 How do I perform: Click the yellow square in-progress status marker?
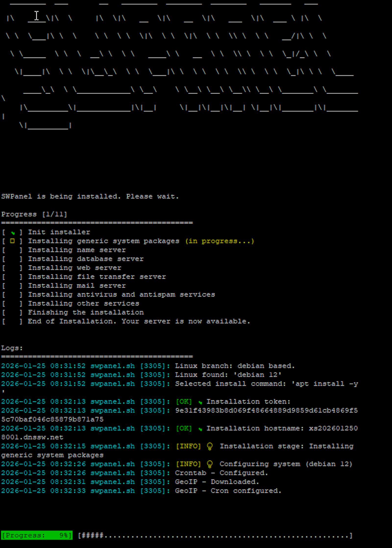[x=12, y=241]
